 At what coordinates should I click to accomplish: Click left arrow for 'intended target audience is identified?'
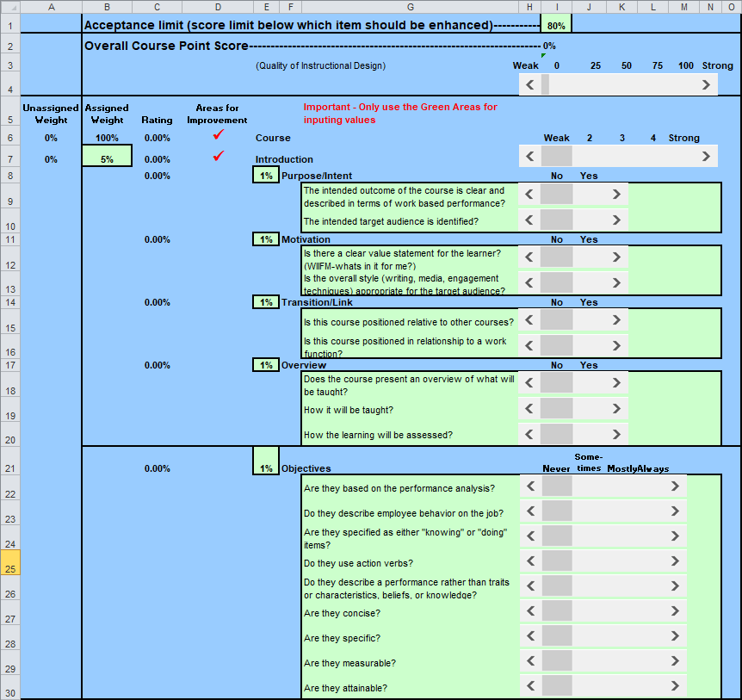pyautogui.click(x=529, y=220)
